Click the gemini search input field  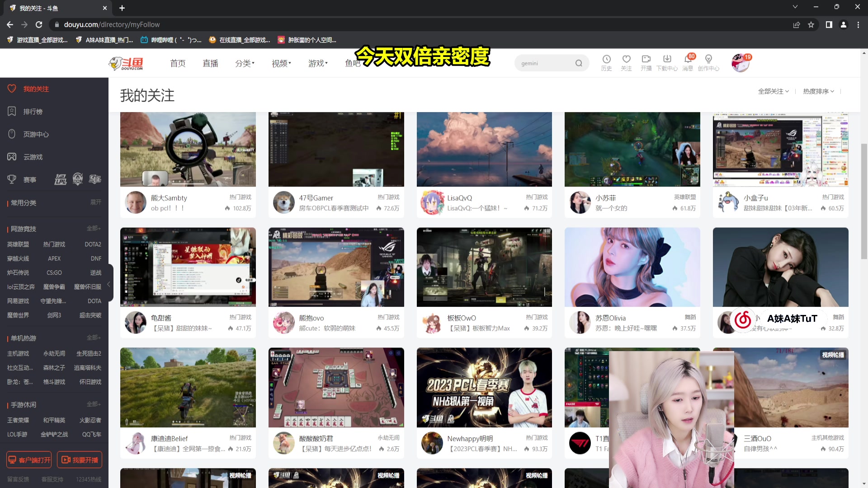(x=545, y=63)
